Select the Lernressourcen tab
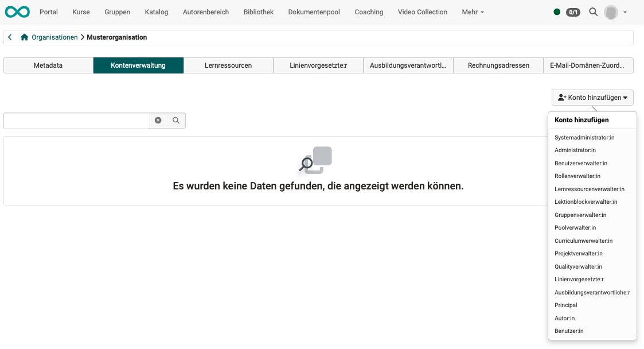 tap(228, 65)
